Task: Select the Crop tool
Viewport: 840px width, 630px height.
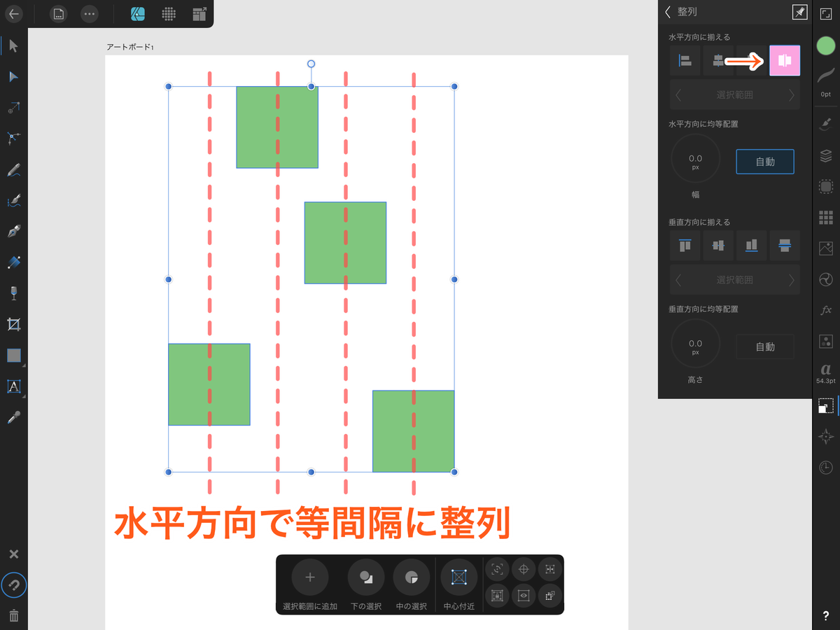Action: (x=13, y=324)
